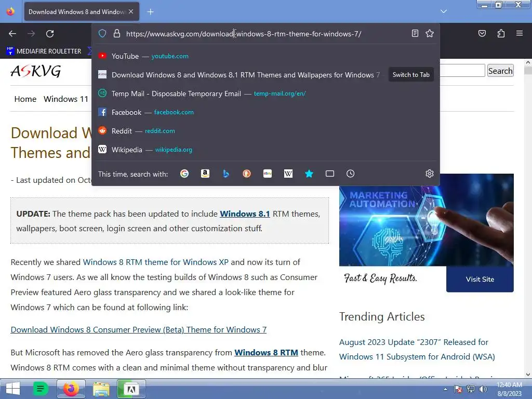Click the Visit Site ad button

pos(480,279)
